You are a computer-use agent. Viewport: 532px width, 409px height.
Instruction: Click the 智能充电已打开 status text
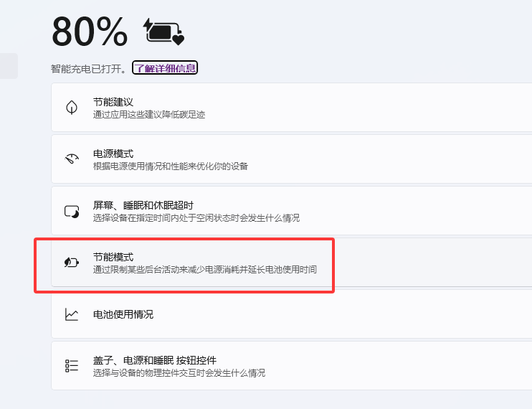click(89, 69)
